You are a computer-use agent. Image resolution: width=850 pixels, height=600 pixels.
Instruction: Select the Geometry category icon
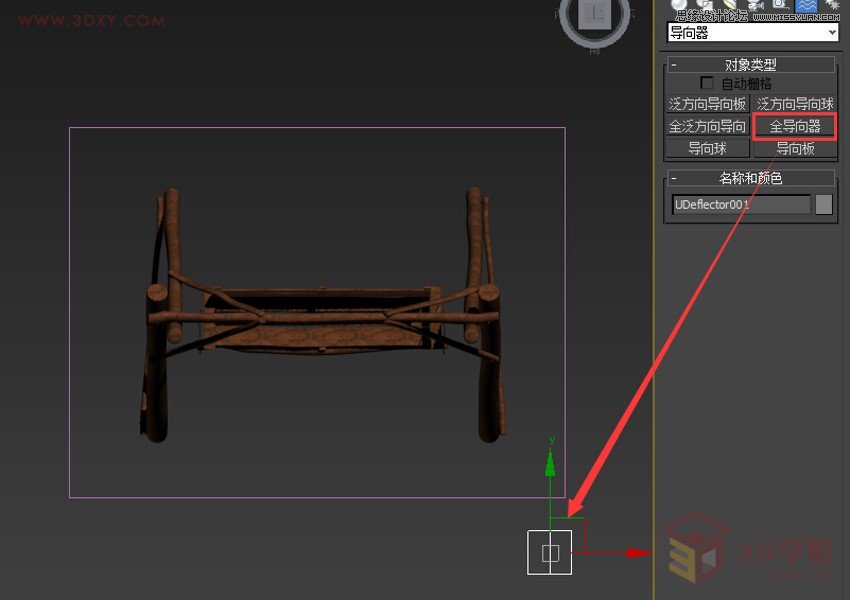(679, 5)
